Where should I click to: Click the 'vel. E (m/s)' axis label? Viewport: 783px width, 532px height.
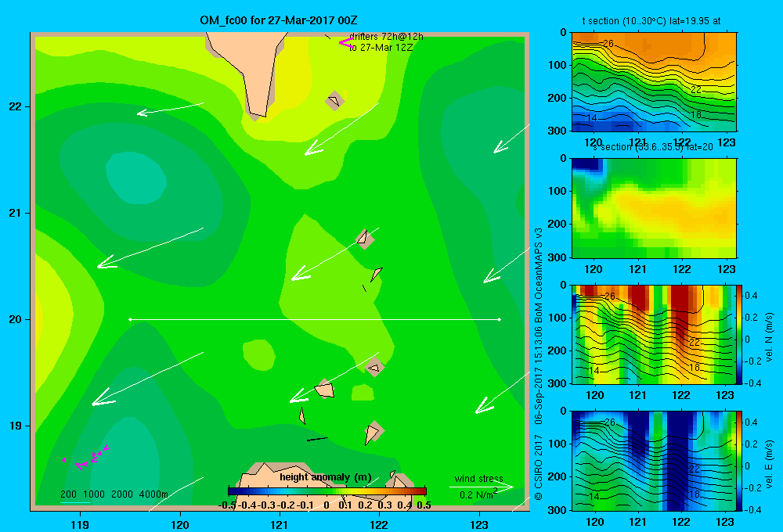(769, 464)
